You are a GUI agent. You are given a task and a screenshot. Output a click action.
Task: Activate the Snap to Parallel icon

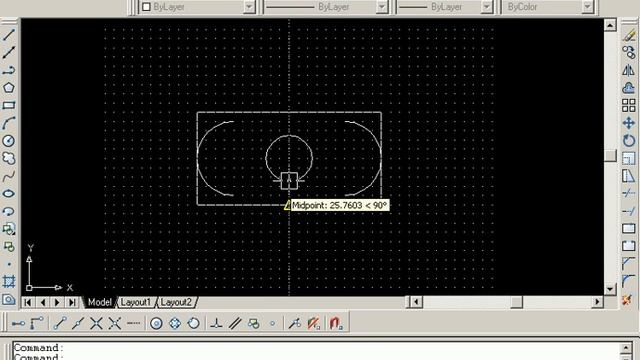pyautogui.click(x=235, y=324)
